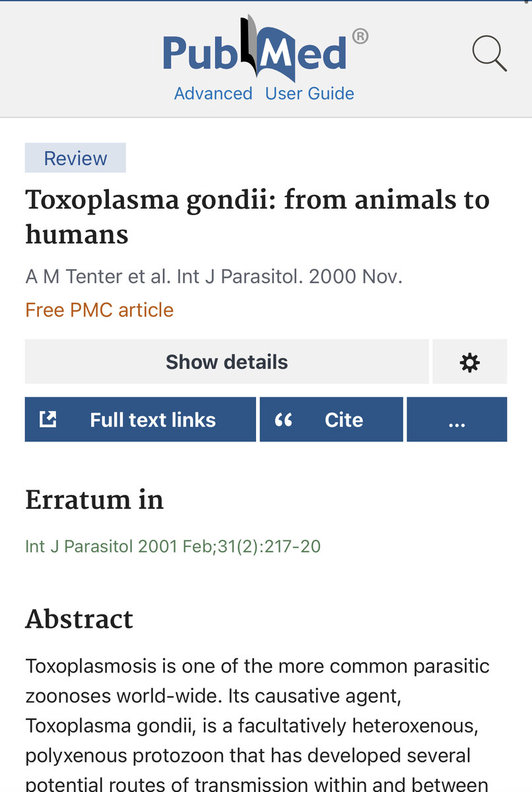Click the Full text links button label
The image size is (532, 792).
coord(152,420)
